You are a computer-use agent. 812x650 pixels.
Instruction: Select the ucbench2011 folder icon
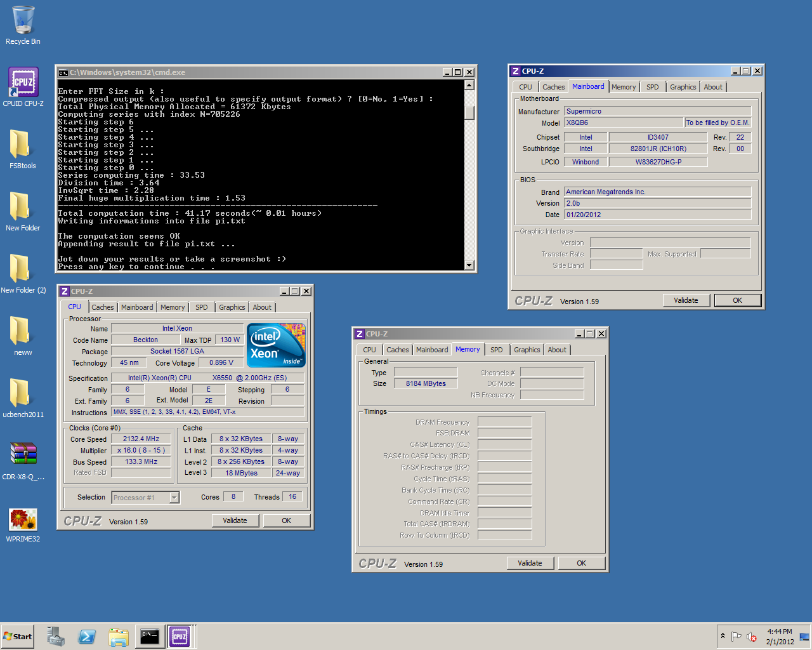tap(23, 399)
